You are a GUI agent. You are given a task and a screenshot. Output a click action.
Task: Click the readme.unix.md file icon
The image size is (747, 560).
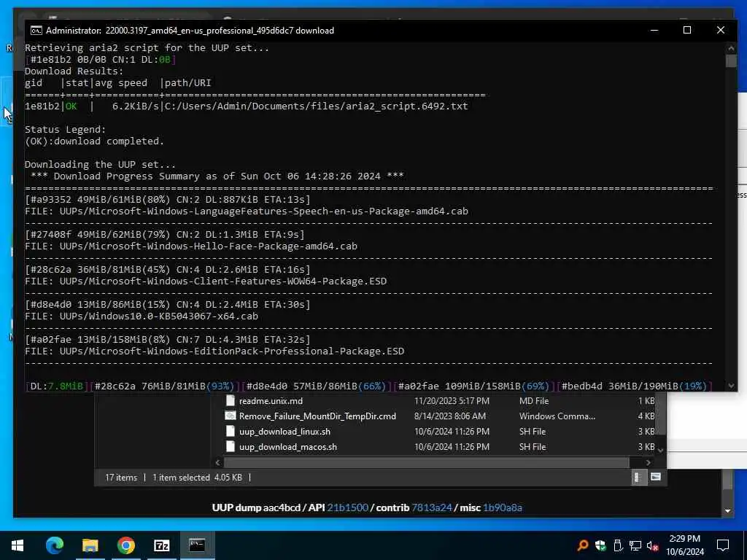point(230,400)
